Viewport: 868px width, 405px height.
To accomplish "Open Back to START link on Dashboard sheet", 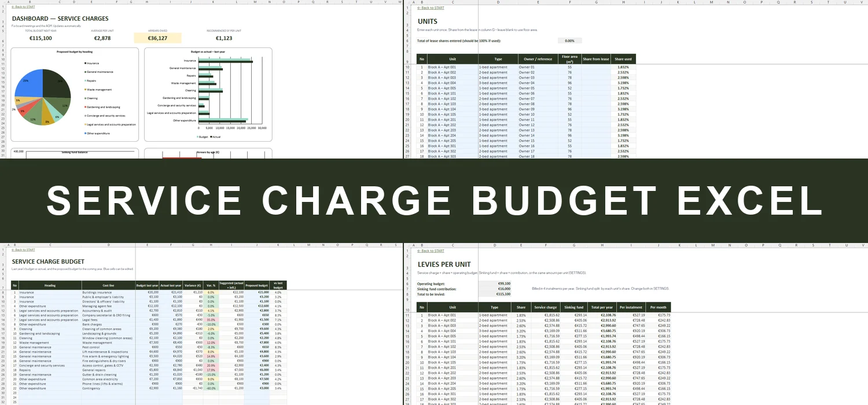I will tap(23, 8).
